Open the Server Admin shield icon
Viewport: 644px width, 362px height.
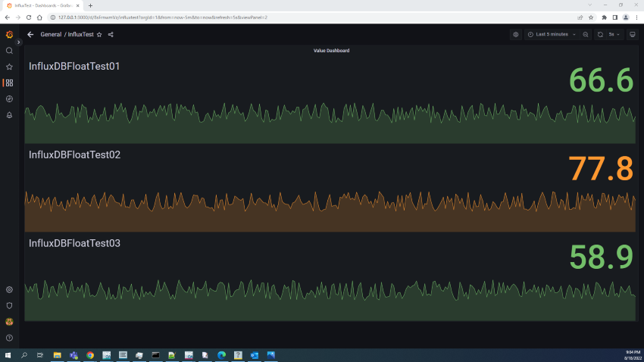(9, 306)
